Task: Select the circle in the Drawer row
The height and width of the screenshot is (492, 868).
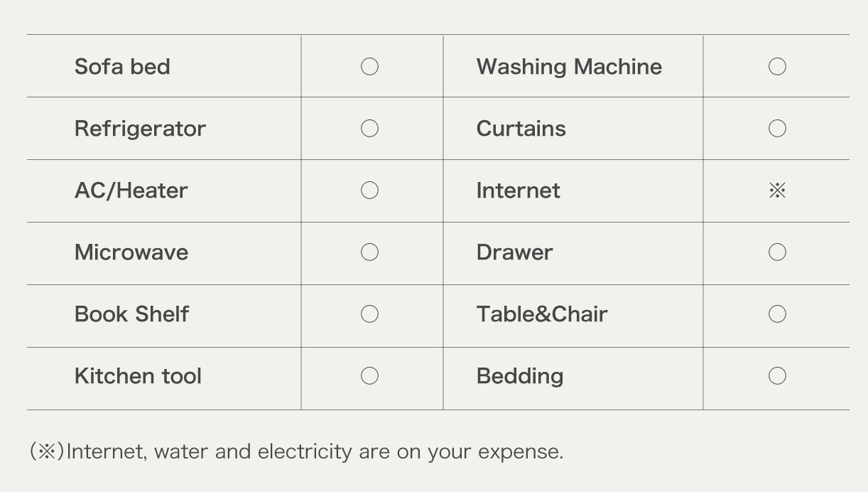Action: tap(777, 252)
